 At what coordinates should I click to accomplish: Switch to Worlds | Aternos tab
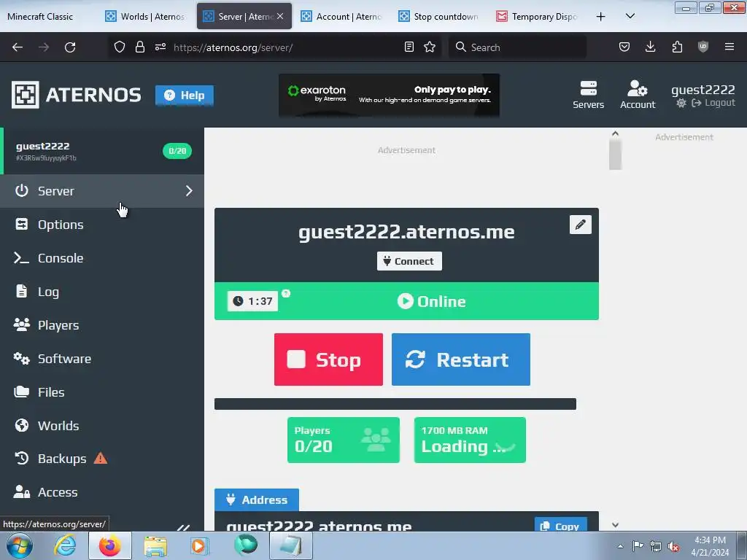coord(146,17)
